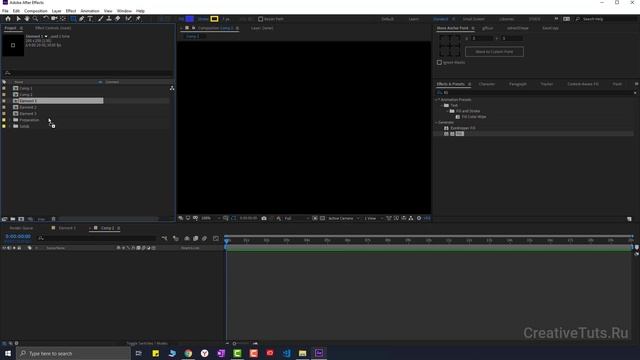Enable the Ignore Masks checkbox
This screenshot has width=640, height=360.
pyautogui.click(x=439, y=62)
